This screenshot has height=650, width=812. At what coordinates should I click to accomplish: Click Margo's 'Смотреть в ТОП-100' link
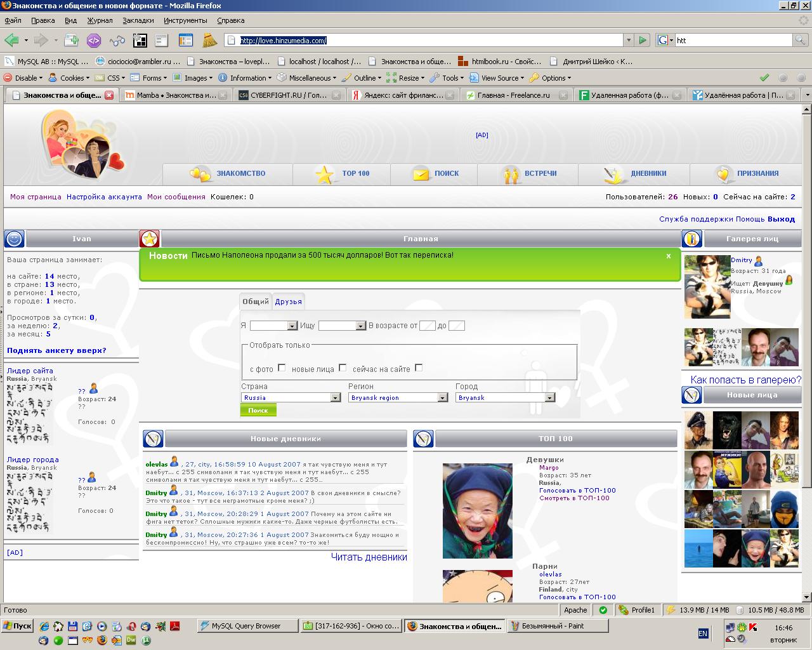pos(574,498)
